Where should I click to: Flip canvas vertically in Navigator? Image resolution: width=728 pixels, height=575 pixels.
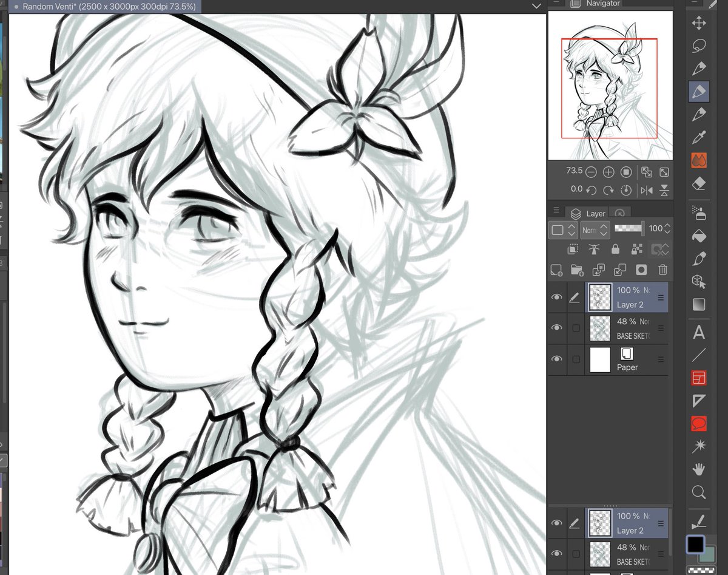pyautogui.click(x=665, y=190)
